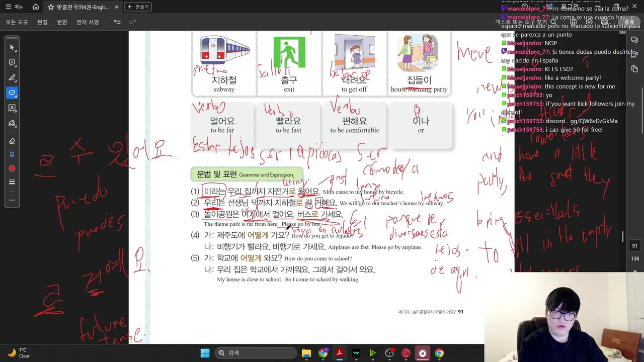Undo the last annotation
The height and width of the screenshot is (362, 644).
117,22
